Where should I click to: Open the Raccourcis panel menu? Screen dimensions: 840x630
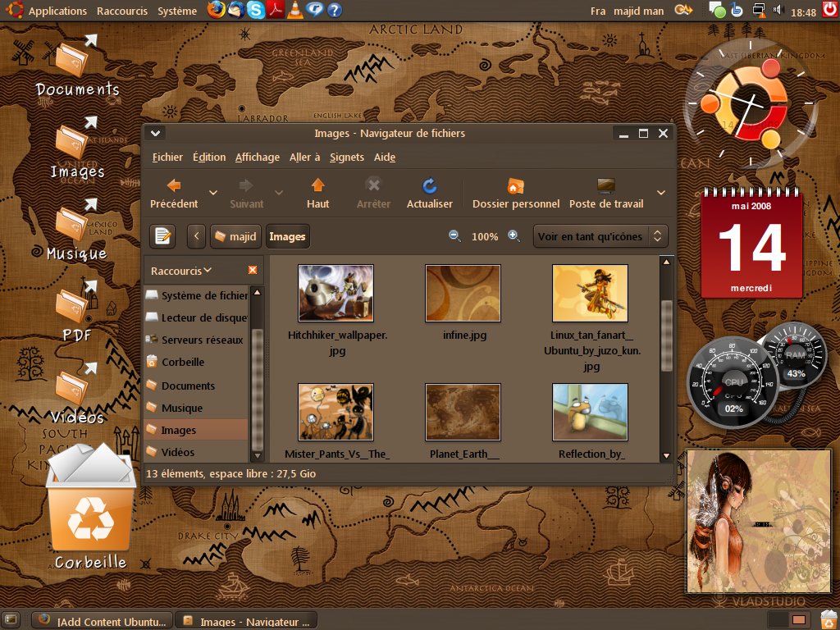point(122,11)
